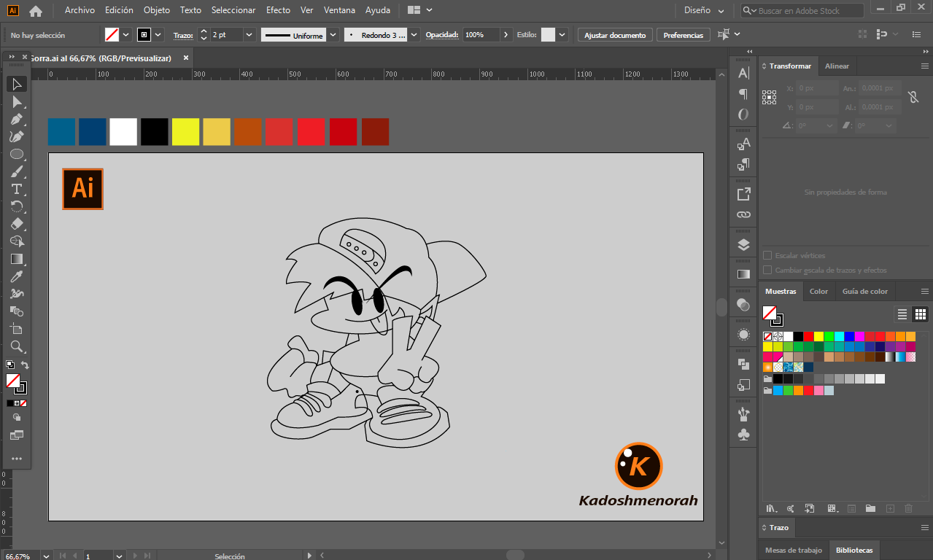Create new color group folder
Viewport: 933px width, 560px height.
click(870, 508)
